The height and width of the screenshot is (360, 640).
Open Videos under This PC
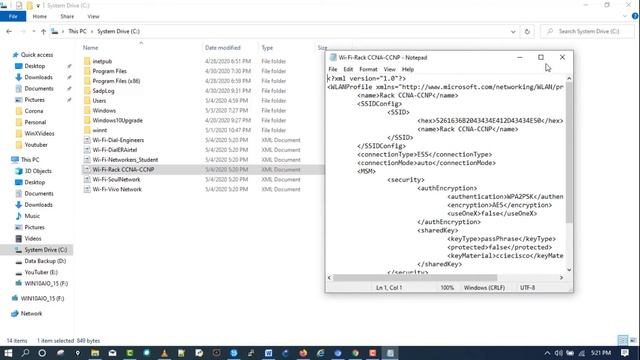pyautogui.click(x=33, y=238)
